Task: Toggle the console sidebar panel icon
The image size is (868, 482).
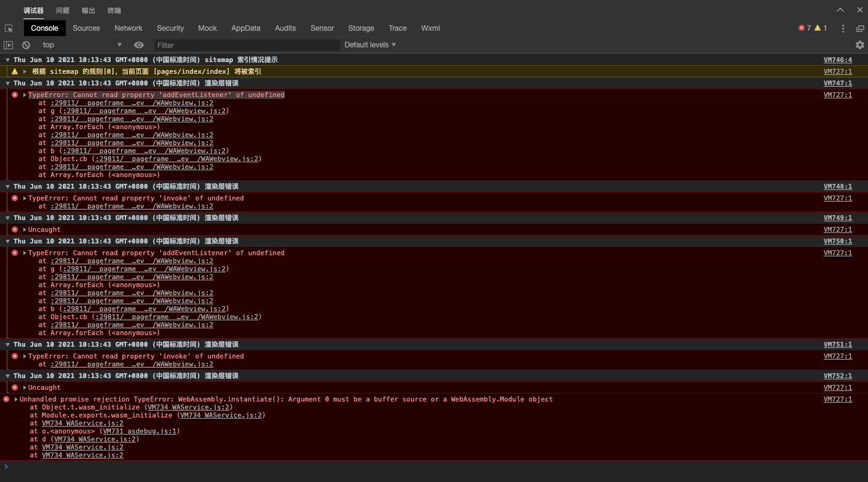Action: tap(8, 45)
